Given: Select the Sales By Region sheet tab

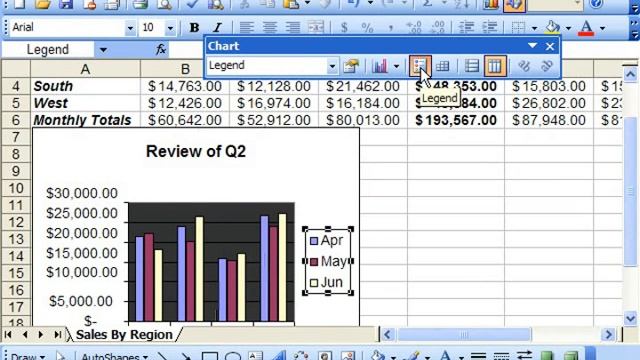Looking at the screenshot, I should click(x=124, y=335).
